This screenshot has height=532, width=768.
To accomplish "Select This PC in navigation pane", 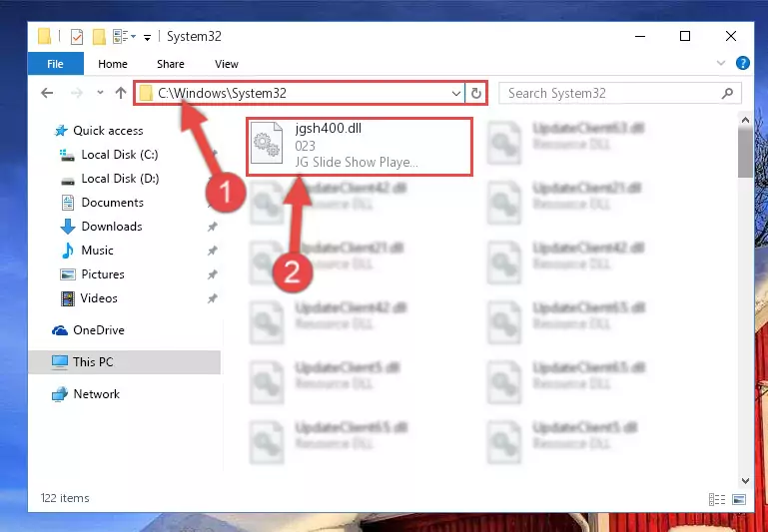I will tap(125, 362).
